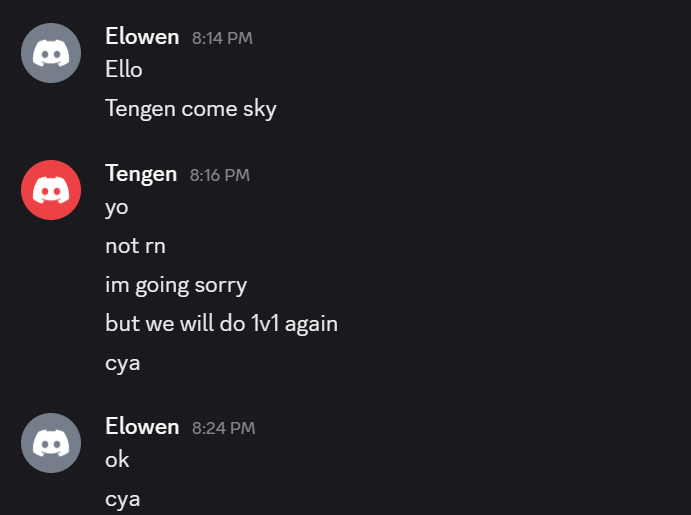
Task: Select Elowen's 'ok' message
Action: click(117, 460)
